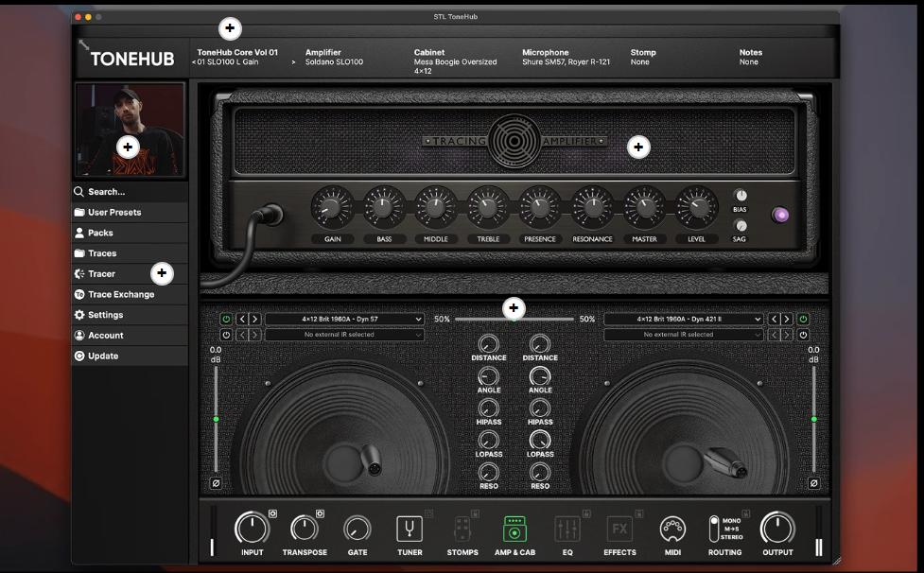This screenshot has width=924, height=573.
Task: Click the GAIN knob on amplifier
Action: tap(332, 207)
